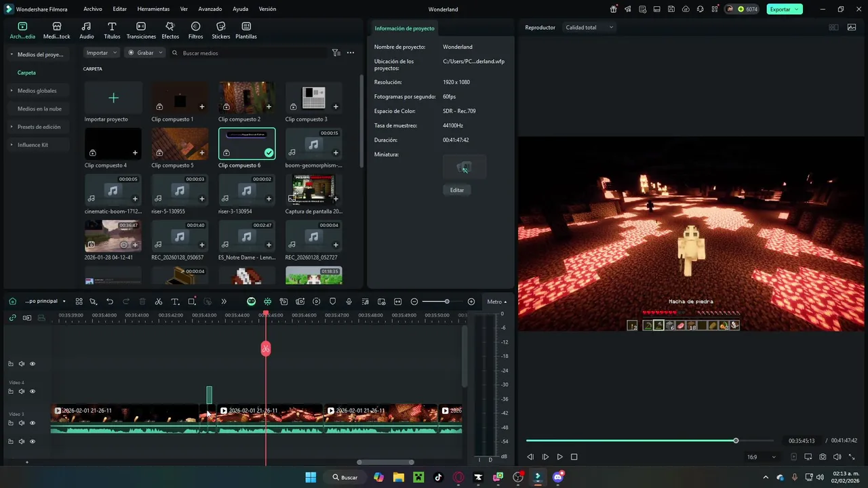Viewport: 868px width, 488px height.
Task: Zoom out the timeline with minus icon
Action: coord(414,302)
